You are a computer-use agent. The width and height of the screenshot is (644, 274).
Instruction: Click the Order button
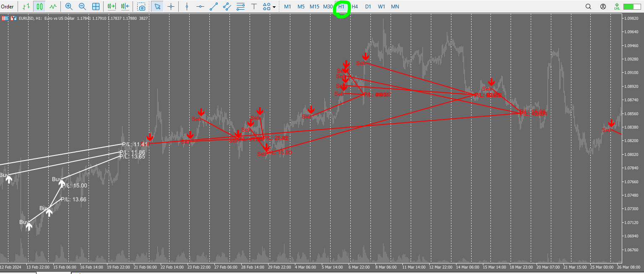[8, 7]
